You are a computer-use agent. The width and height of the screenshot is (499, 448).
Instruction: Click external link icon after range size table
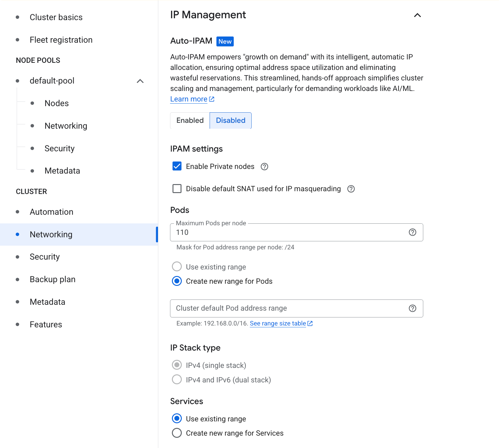point(310,324)
